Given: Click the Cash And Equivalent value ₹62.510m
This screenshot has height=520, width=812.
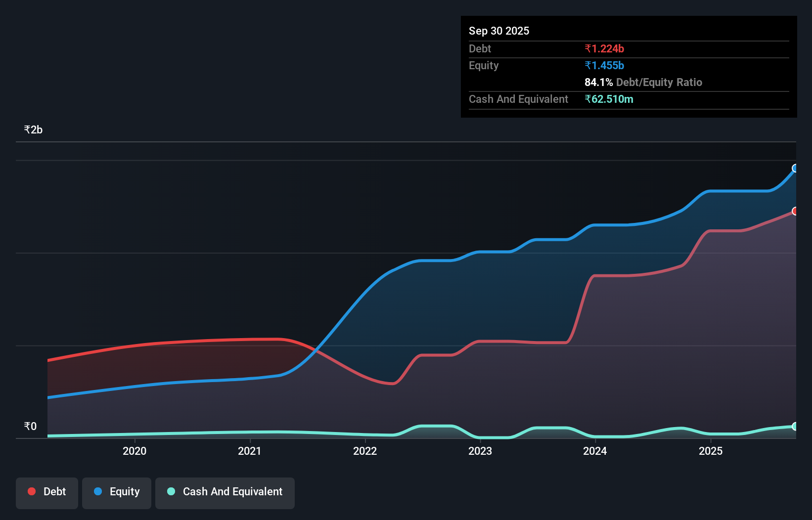Looking at the screenshot, I should 609,99.
